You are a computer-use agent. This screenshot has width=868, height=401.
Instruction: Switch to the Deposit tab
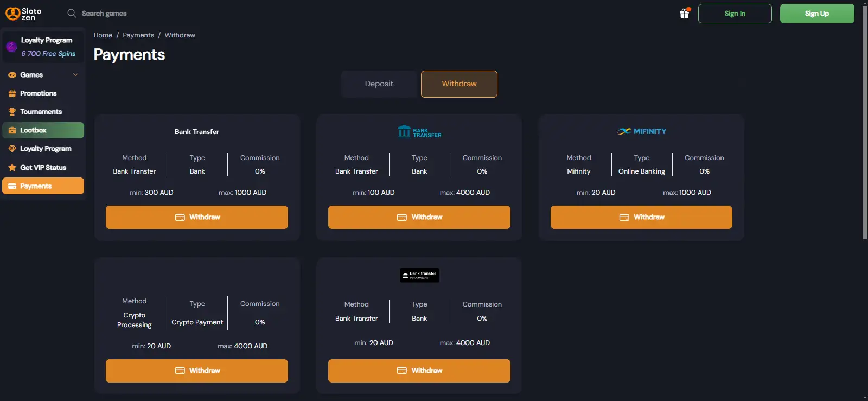[x=379, y=84]
